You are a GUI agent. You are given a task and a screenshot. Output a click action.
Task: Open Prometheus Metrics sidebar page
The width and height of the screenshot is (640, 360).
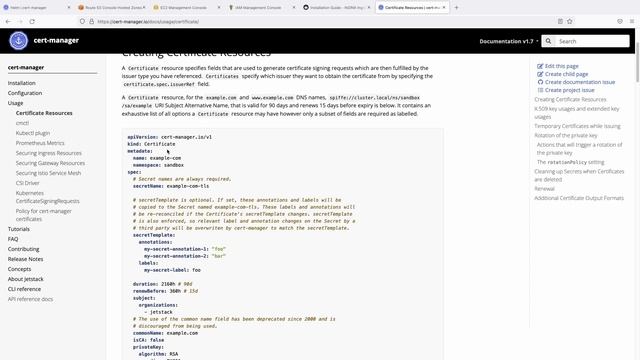40,143
